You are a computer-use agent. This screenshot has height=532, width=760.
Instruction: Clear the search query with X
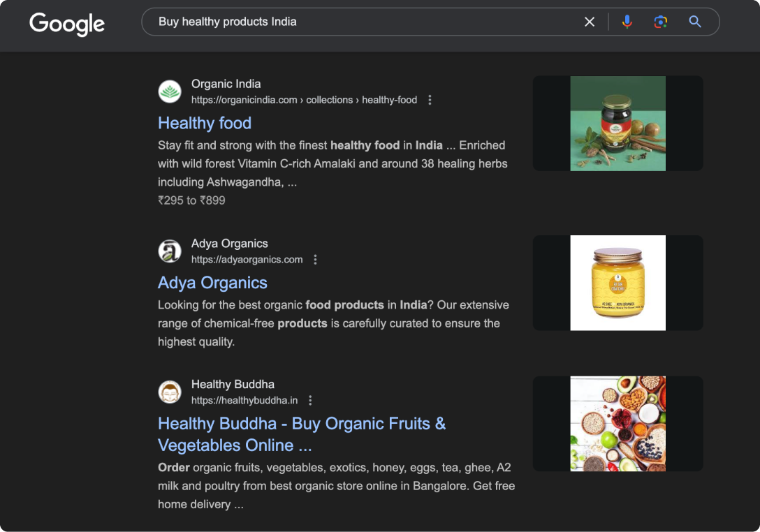(590, 22)
